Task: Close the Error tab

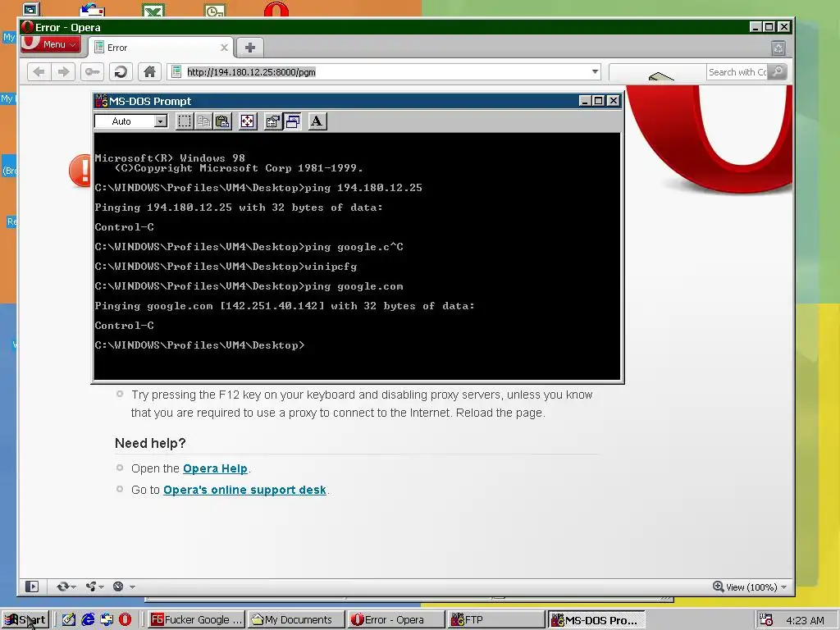Action: point(225,48)
